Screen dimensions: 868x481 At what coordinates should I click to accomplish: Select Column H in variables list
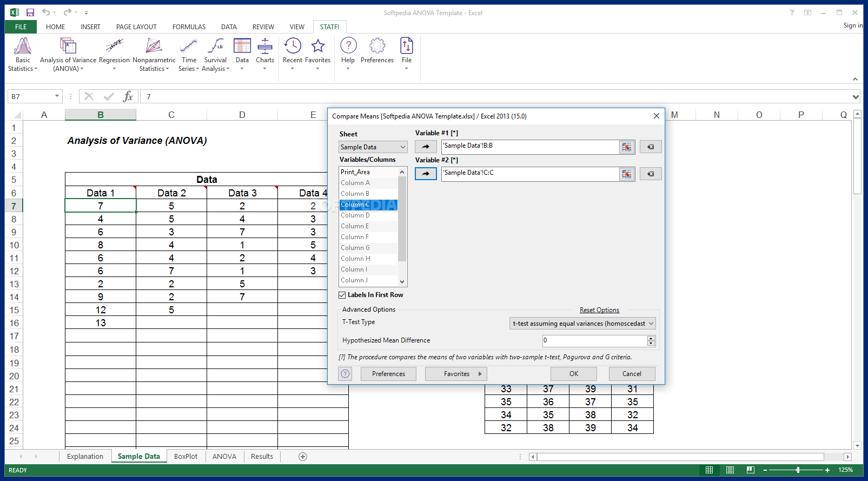pyautogui.click(x=368, y=259)
